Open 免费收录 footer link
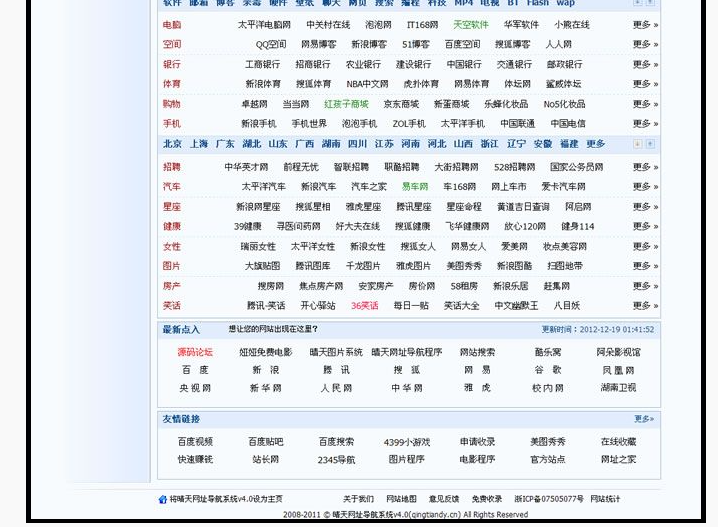The height and width of the screenshot is (527, 723). coord(486,499)
